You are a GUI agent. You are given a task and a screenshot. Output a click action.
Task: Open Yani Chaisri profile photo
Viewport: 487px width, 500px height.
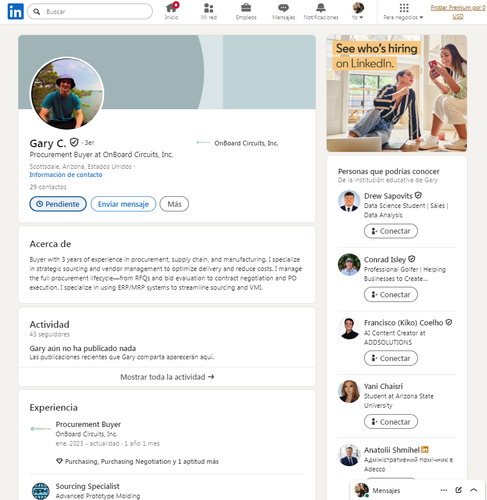click(x=349, y=392)
